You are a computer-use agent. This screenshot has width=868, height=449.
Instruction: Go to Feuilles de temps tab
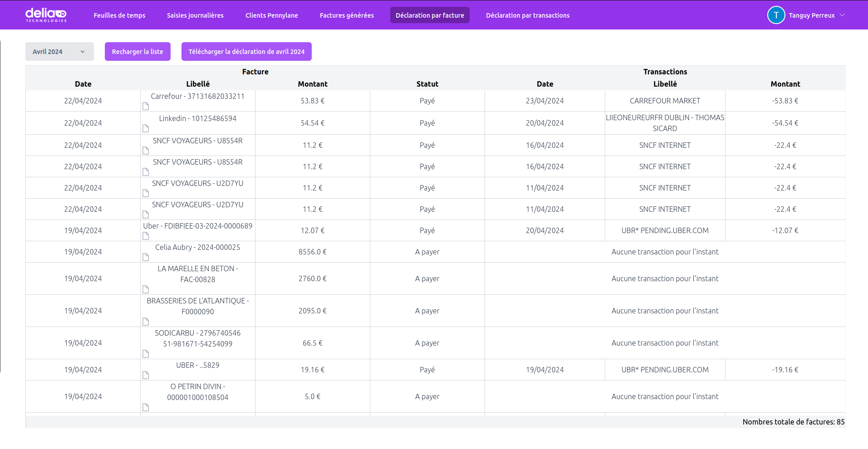click(x=119, y=15)
